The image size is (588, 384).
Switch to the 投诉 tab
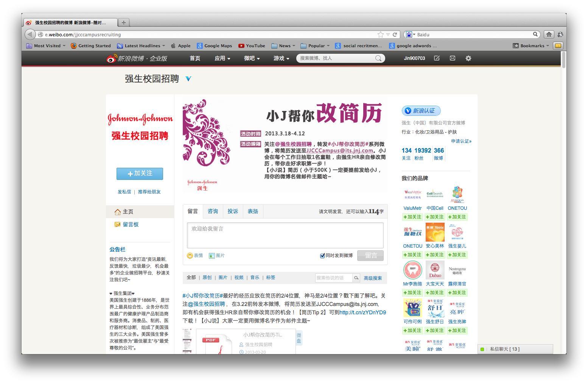(233, 211)
